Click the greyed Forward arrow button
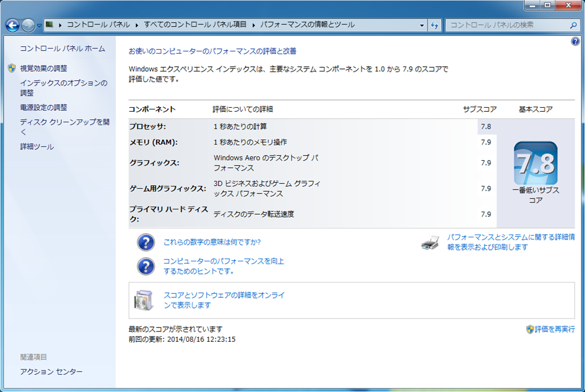Screen dimensions: 585x392 point(28,25)
